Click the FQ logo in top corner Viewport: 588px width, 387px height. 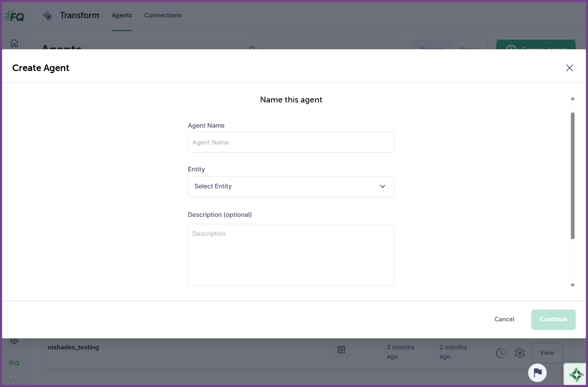point(14,16)
